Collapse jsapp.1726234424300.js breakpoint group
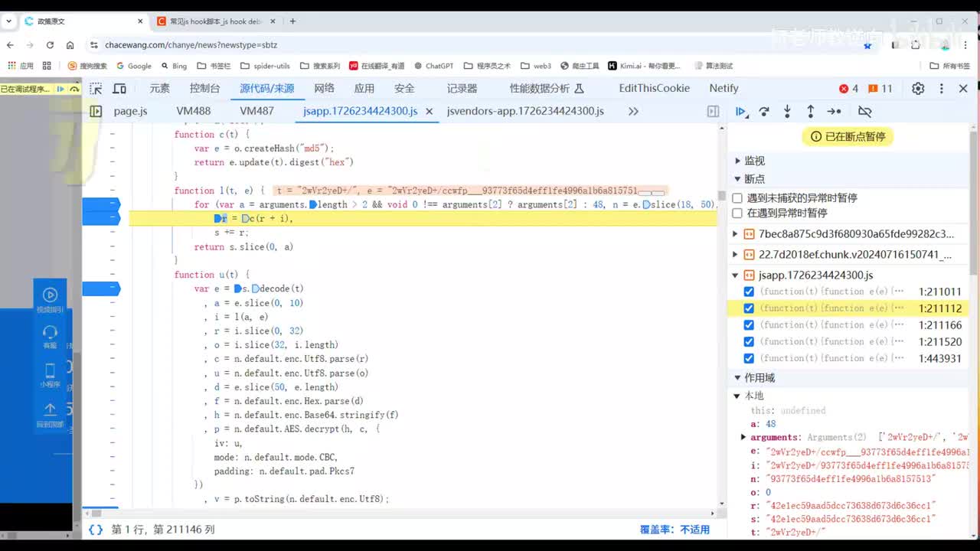The height and width of the screenshot is (551, 980). click(x=736, y=275)
